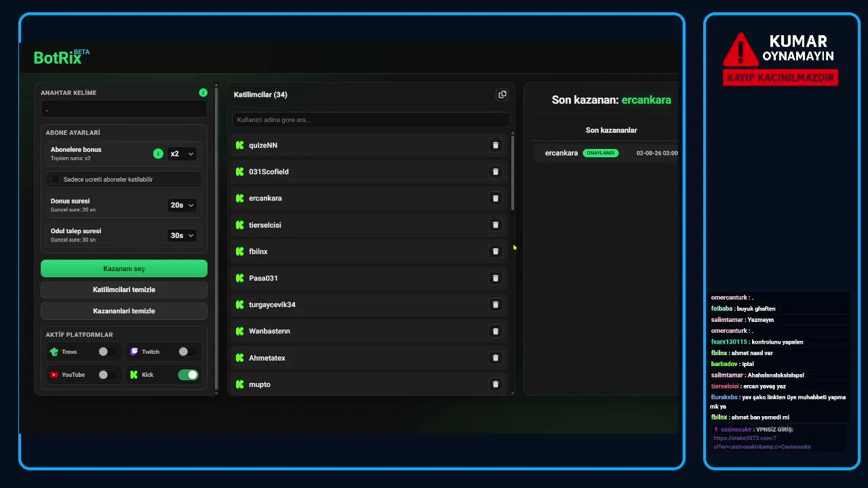Delete Pasa031 with its trash icon

(x=495, y=278)
